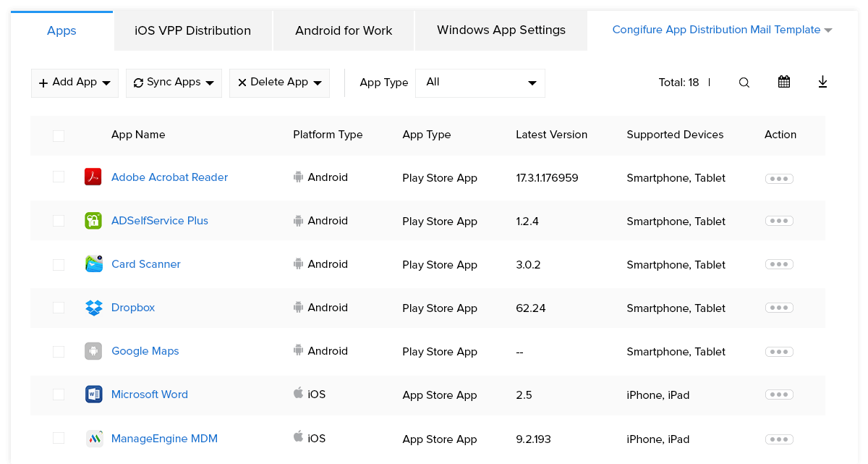Click App Store App in Microsoft Word row
Image resolution: width=868 pixels, height=464 pixels.
pyautogui.click(x=440, y=395)
